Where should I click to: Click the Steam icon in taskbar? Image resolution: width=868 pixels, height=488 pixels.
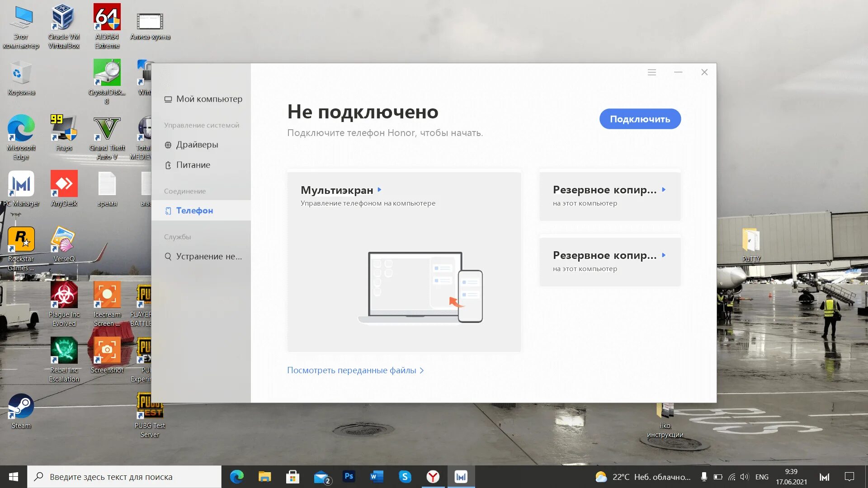point(21,411)
